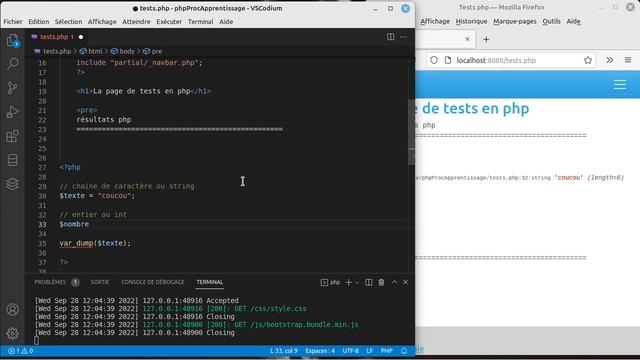Open the Edition menu in VSCodium
This screenshot has width=640, height=360.
(39, 22)
